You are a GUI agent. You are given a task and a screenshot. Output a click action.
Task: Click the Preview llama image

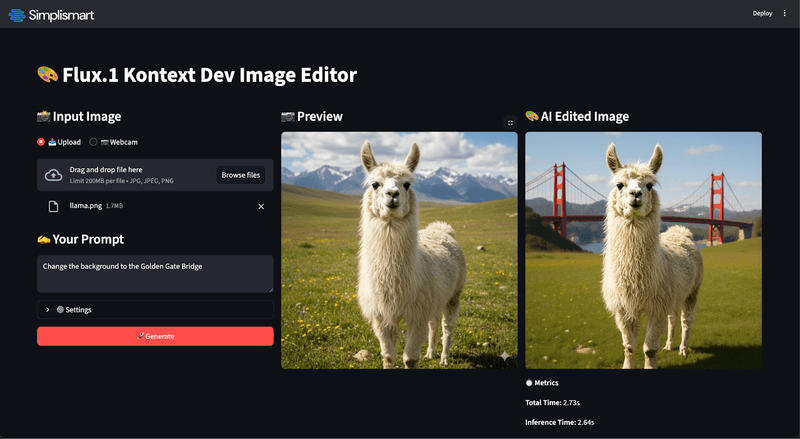tap(399, 250)
